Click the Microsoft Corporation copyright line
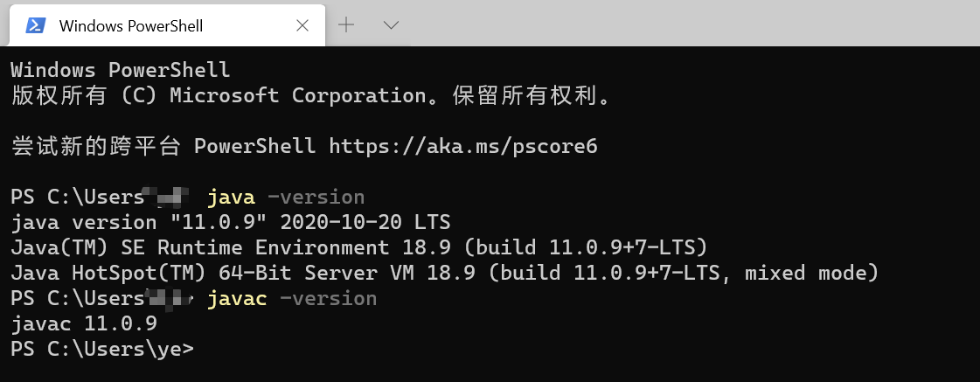The image size is (980, 382). [x=310, y=95]
